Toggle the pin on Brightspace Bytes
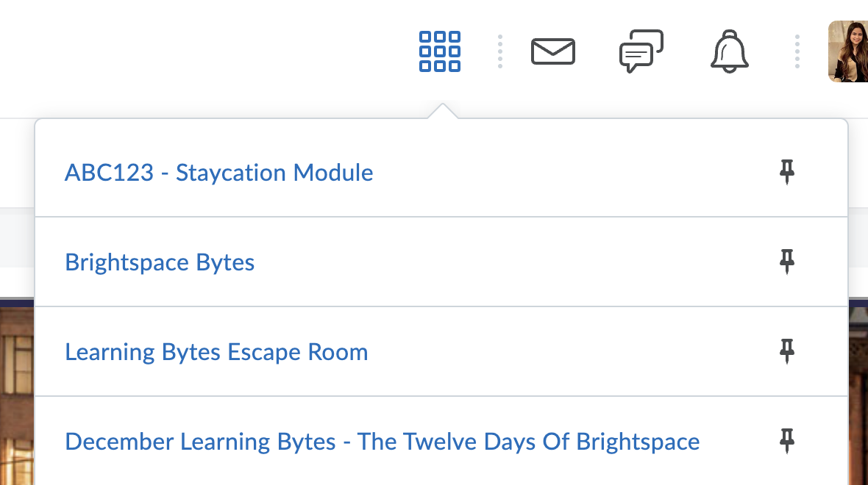The height and width of the screenshot is (485, 868). pos(786,262)
